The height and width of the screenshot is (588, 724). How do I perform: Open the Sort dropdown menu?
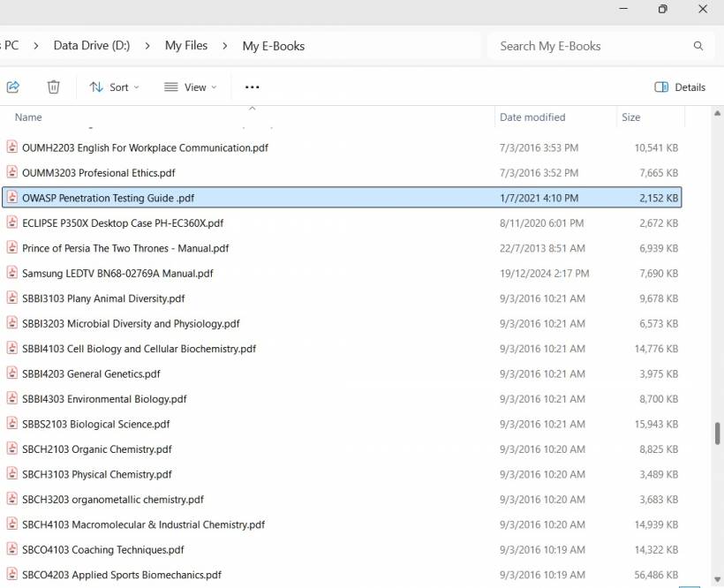click(x=114, y=87)
